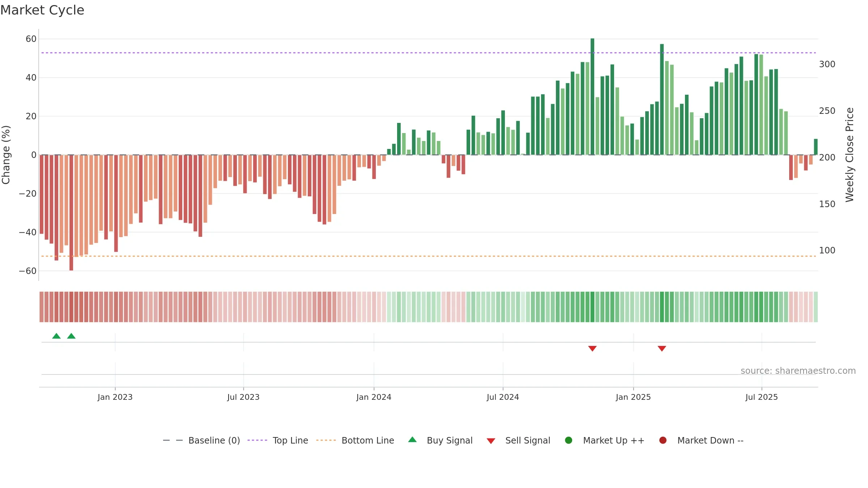Toggle Market Down -- legend entry
Screen dimensions: 868x488
(x=701, y=440)
